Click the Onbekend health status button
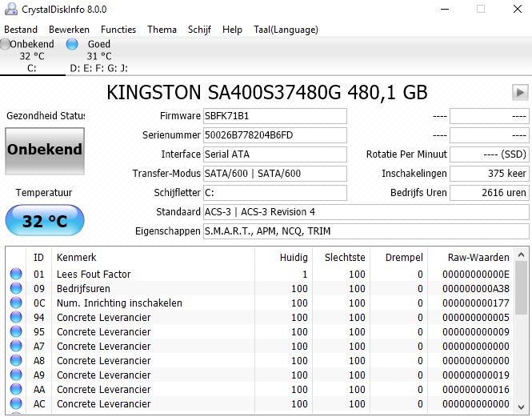The width and height of the screenshot is (532, 417). pos(45,150)
